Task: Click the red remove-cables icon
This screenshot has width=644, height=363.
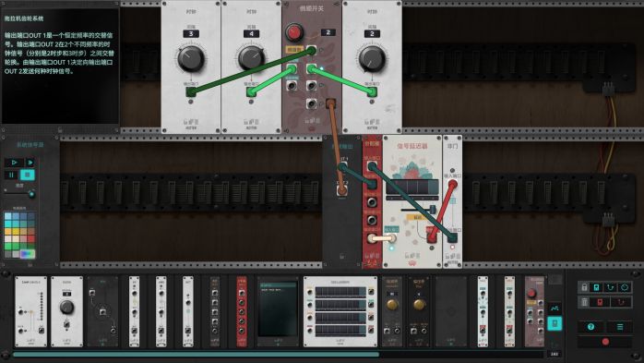Action: (621, 303)
